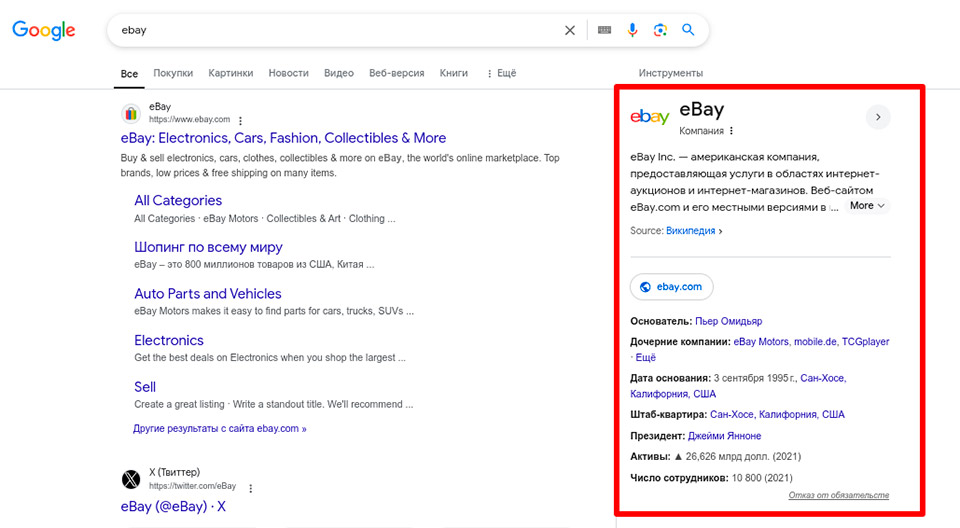The image size is (960, 528).
Task: Click the eBay favicon in first result
Action: [x=130, y=113]
